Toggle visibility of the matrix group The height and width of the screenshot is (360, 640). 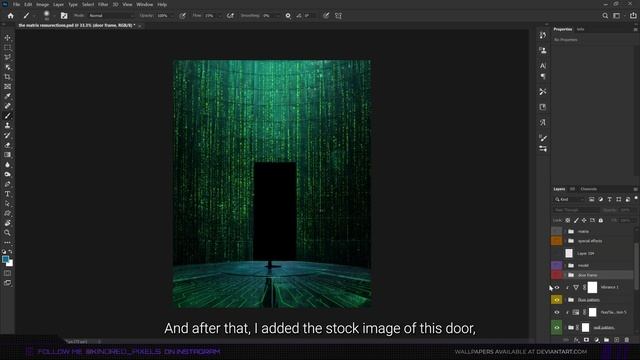[557, 231]
